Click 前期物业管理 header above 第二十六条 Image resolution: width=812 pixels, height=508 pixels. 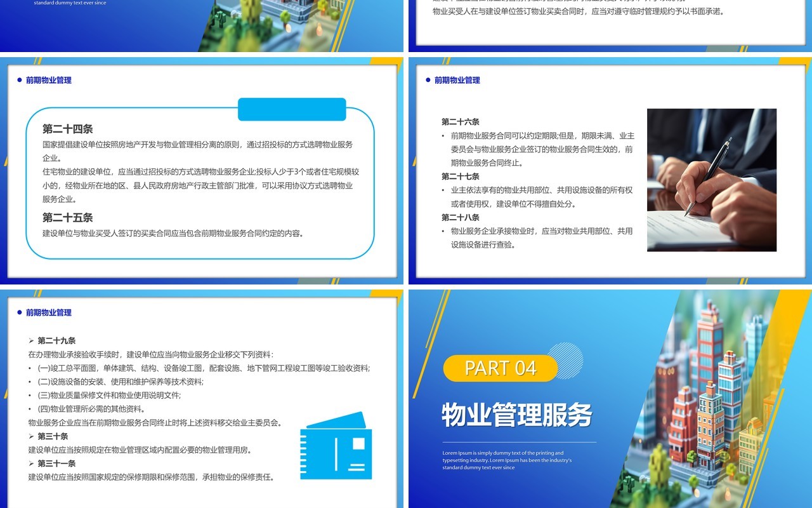coord(457,80)
